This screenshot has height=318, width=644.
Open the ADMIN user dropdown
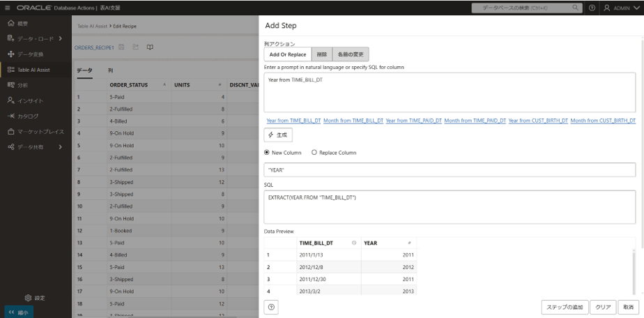pyautogui.click(x=622, y=8)
